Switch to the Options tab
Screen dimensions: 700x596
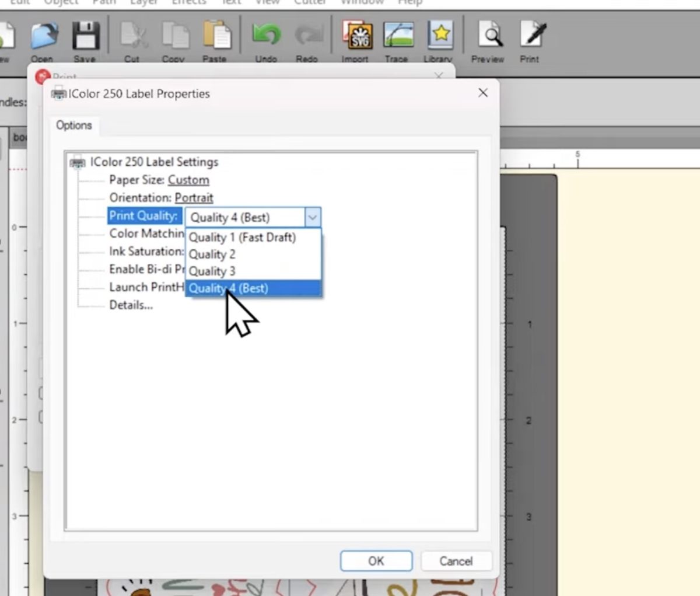74,126
